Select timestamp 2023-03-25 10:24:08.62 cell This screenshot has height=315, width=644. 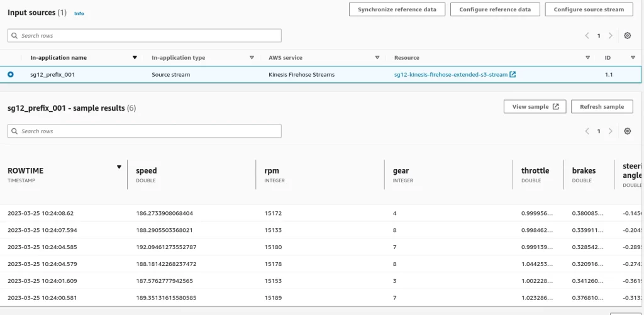tap(40, 214)
